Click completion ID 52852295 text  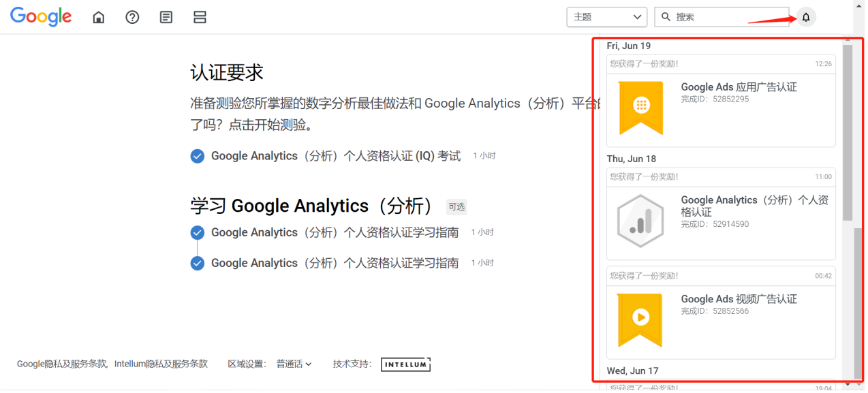tap(715, 99)
